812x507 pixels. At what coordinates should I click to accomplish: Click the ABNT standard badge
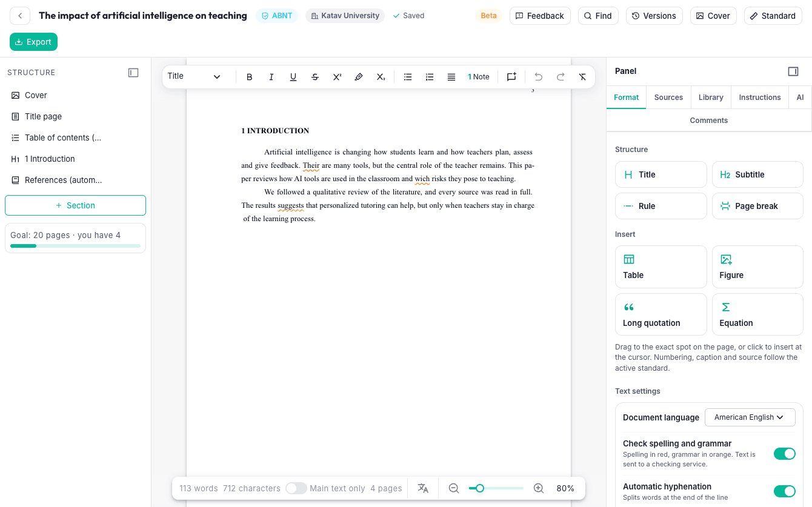click(x=277, y=16)
